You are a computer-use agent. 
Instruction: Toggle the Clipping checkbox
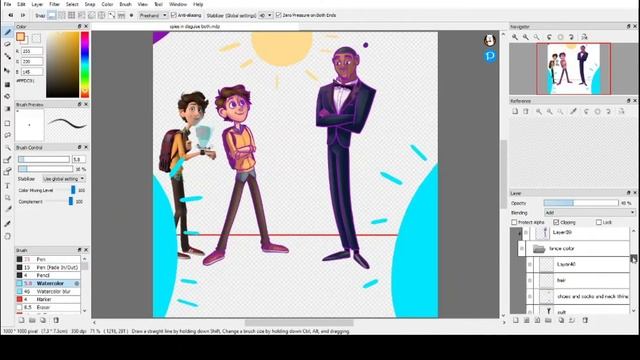(556, 222)
